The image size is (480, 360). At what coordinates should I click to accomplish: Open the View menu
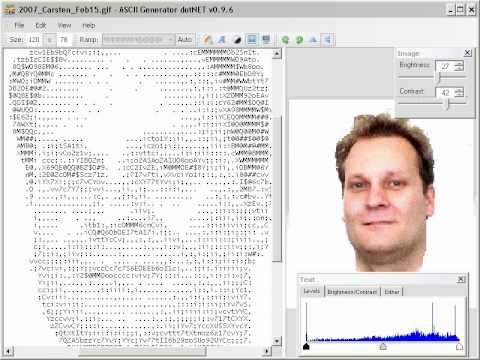[x=64, y=25]
